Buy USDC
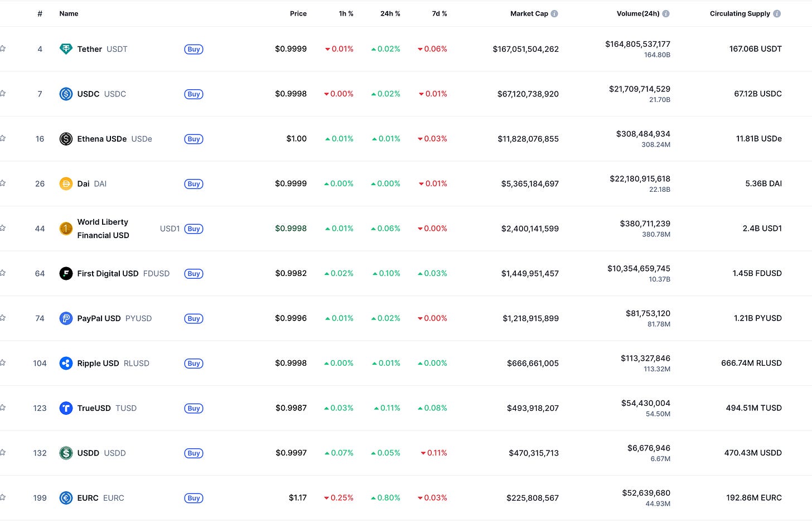The width and height of the screenshot is (812, 523). [194, 94]
